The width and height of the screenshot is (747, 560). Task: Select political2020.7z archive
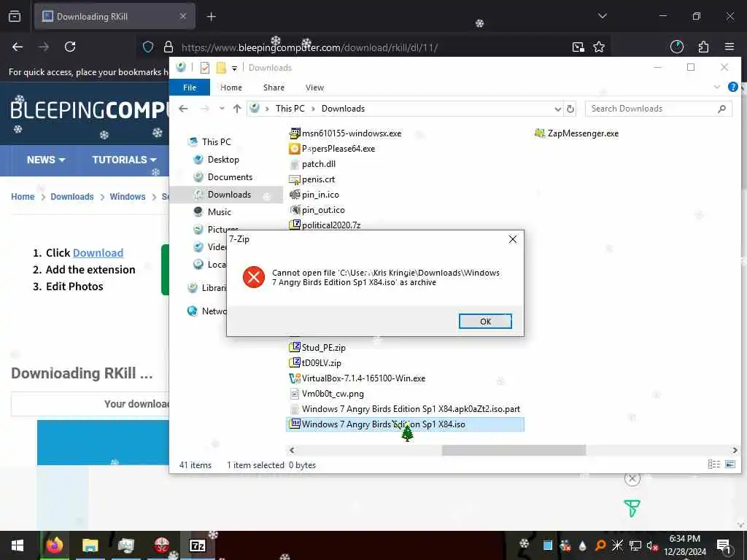[325, 225]
